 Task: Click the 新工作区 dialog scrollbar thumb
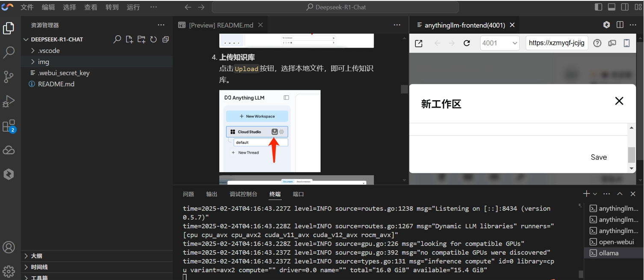tap(631, 155)
